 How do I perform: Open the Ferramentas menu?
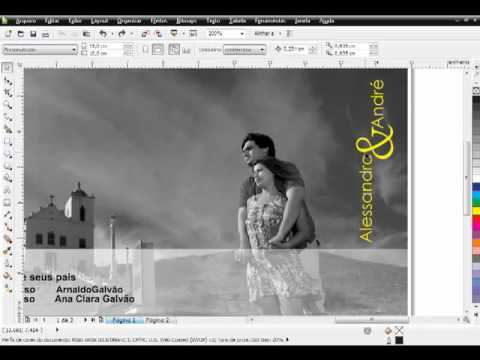tap(270, 21)
